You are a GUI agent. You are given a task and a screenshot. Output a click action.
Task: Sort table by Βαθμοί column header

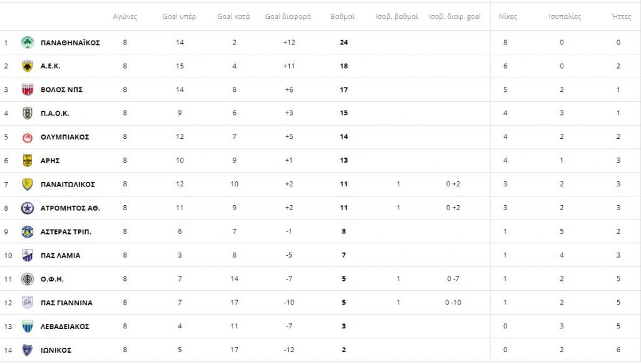click(342, 16)
